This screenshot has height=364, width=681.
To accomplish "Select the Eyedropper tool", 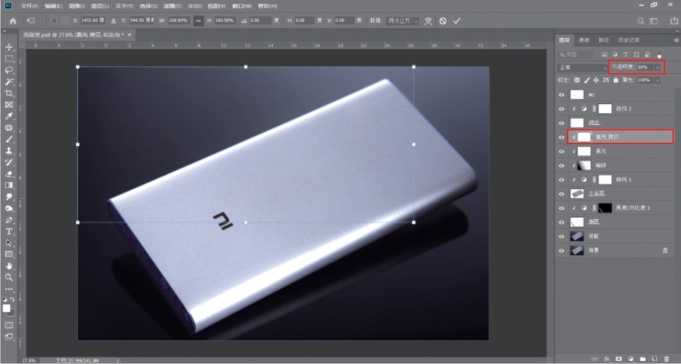I will point(9,116).
